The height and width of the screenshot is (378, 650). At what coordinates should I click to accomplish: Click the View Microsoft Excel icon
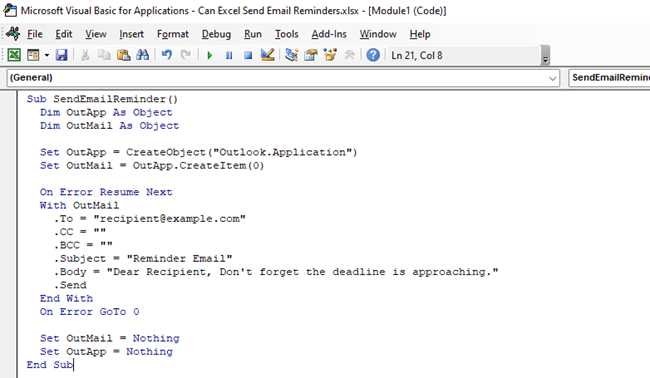(14, 55)
